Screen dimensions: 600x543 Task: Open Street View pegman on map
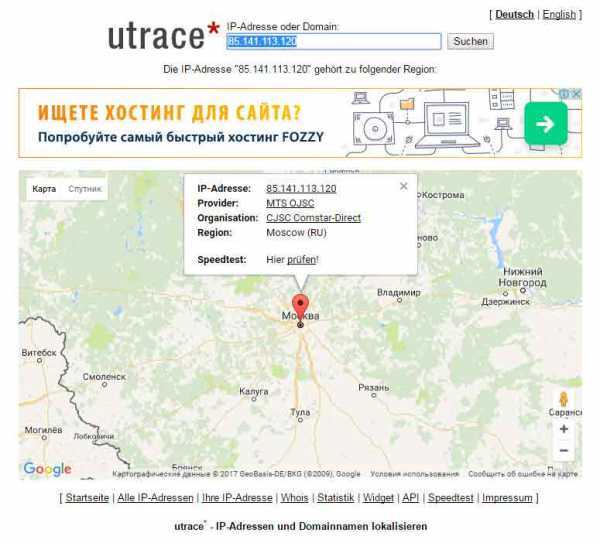tap(563, 400)
